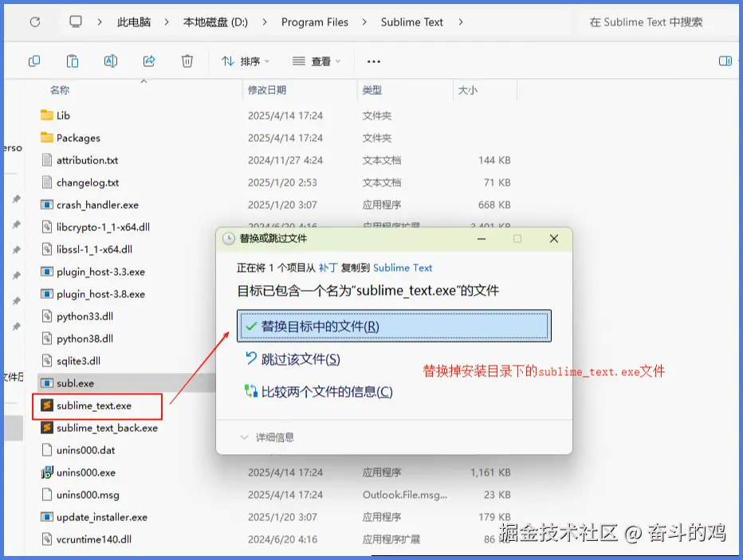The image size is (743, 560).
Task: Click plugin_host-3.3.exe icon
Action: [46, 272]
